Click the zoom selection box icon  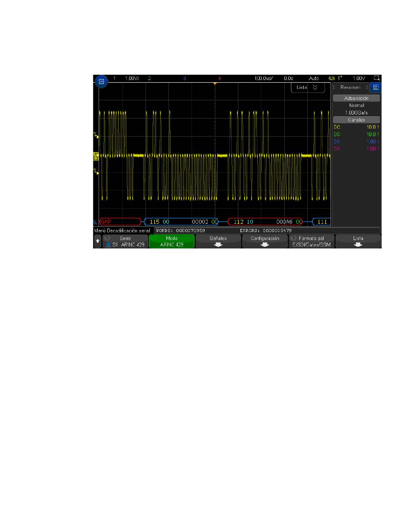pos(377,78)
